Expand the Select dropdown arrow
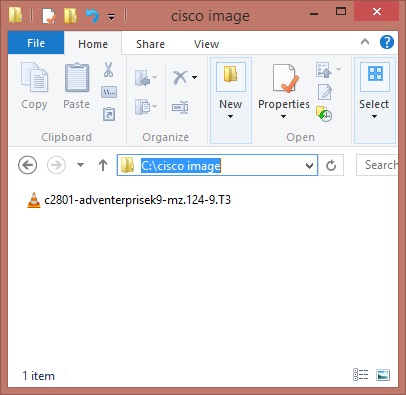 [x=374, y=117]
